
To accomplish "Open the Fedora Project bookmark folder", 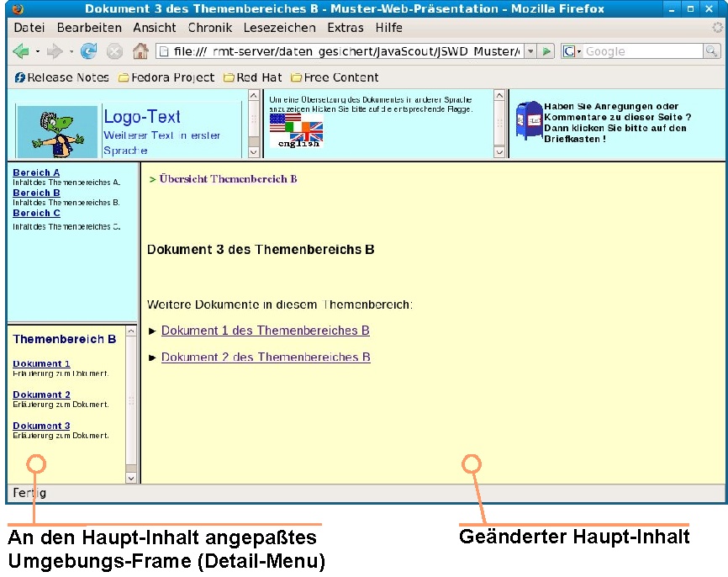I will tap(166, 77).
